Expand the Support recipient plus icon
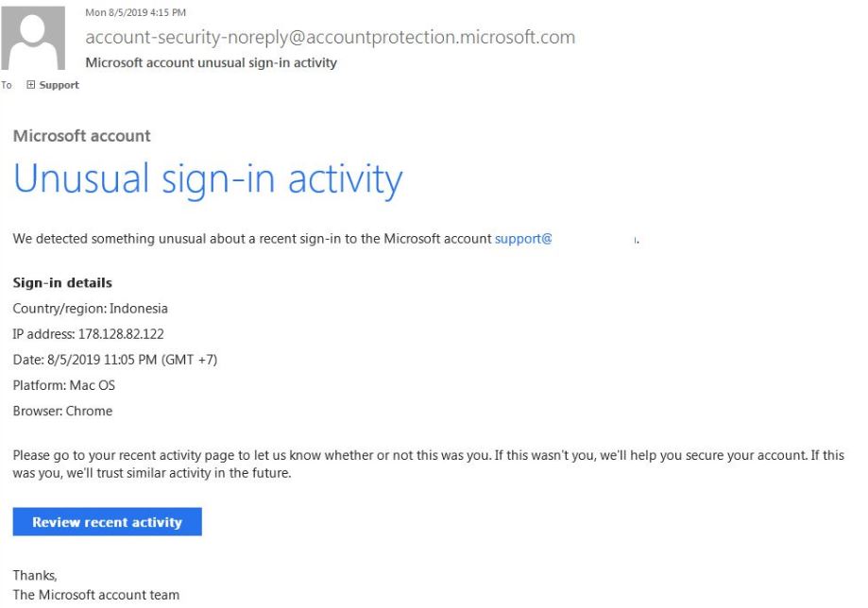This screenshot has width=868, height=608. pos(30,85)
